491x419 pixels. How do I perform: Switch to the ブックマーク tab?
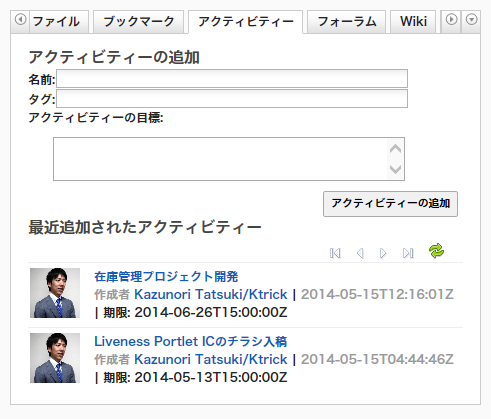pyautogui.click(x=138, y=22)
